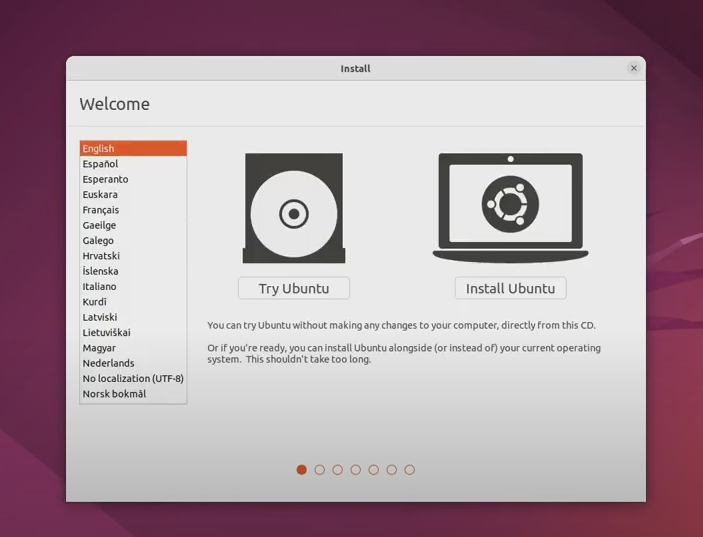Pick Euskara as the language
This screenshot has width=703, height=537.
(133, 195)
